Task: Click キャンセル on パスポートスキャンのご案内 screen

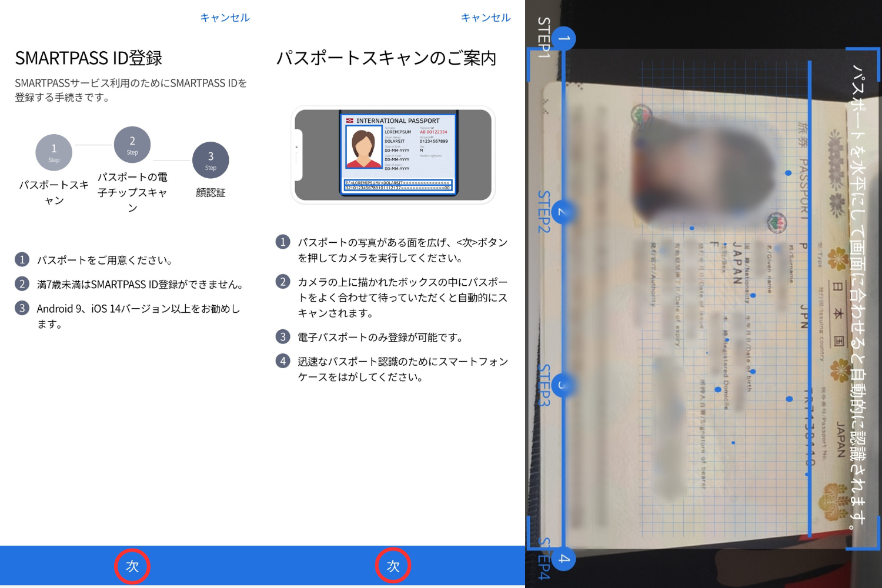Action: 486,18
